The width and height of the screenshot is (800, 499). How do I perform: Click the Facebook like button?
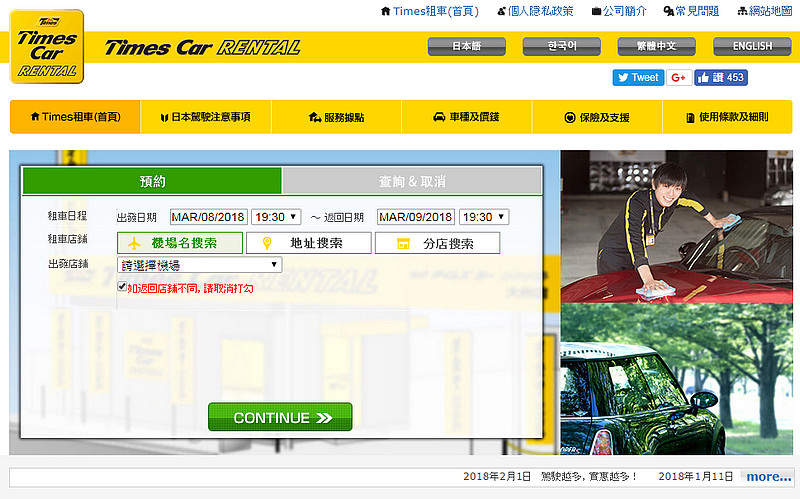[x=721, y=77]
